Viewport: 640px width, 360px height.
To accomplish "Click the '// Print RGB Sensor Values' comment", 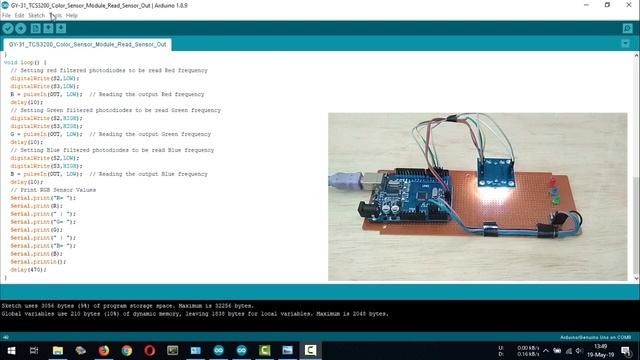I will click(x=53, y=190).
